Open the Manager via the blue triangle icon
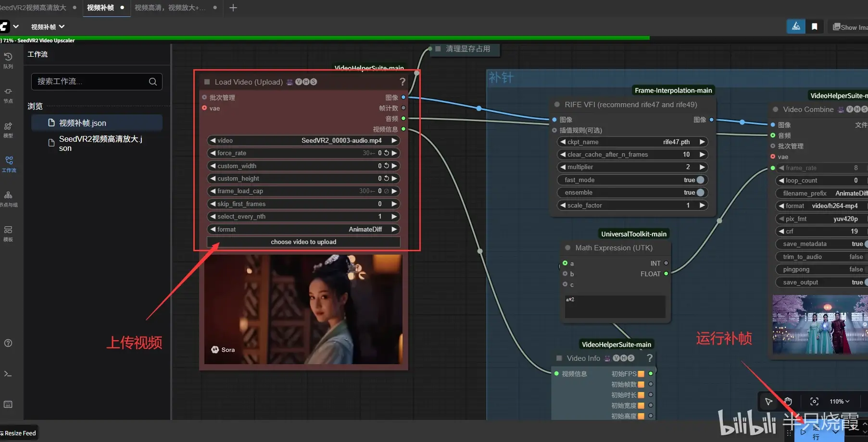 (796, 26)
